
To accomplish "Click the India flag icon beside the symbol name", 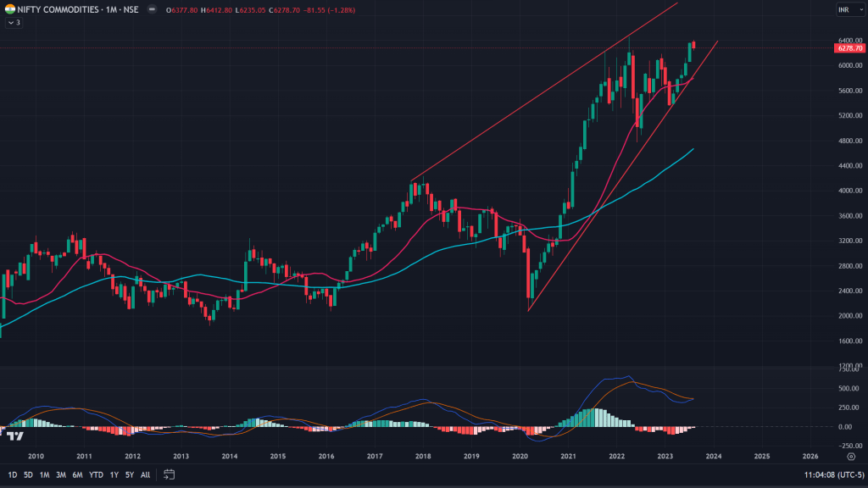I will pos(10,9).
